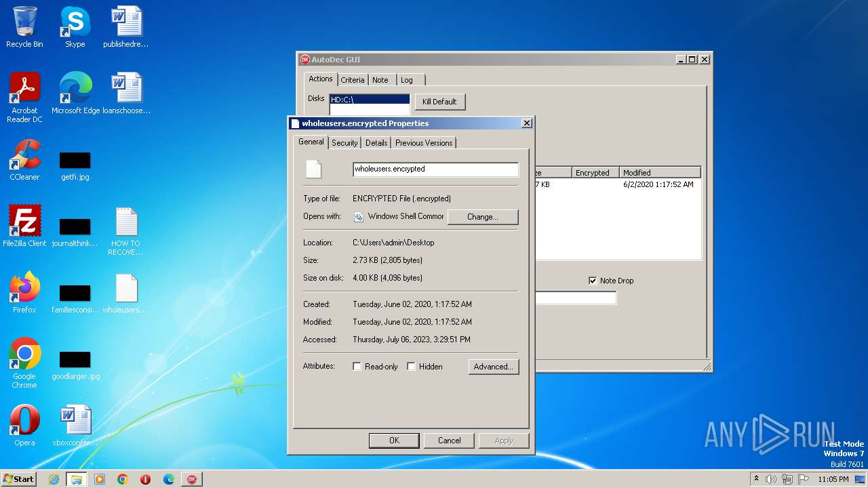
Task: Switch to AutoDec GUI taskbar button
Action: click(192, 479)
